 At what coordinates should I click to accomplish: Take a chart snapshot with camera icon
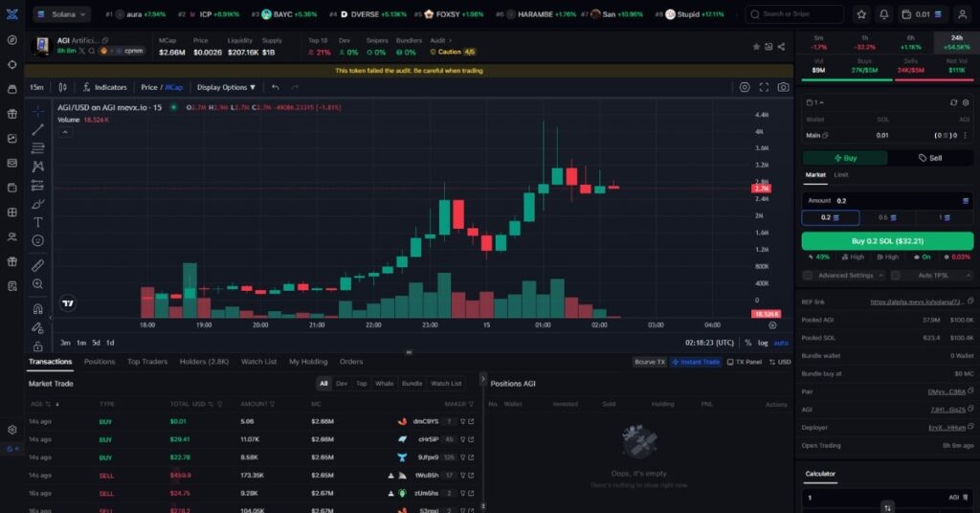[783, 87]
